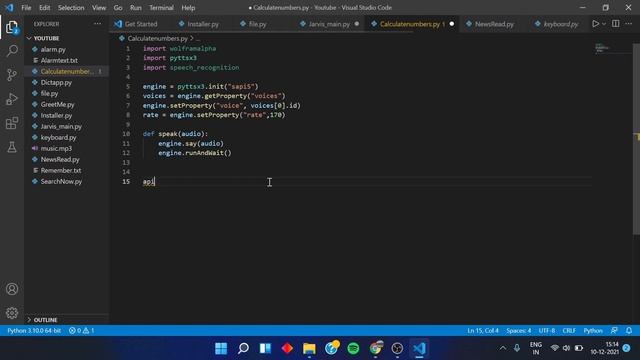640x360 pixels.
Task: Open Spotify from taskbar
Action: click(x=353, y=348)
